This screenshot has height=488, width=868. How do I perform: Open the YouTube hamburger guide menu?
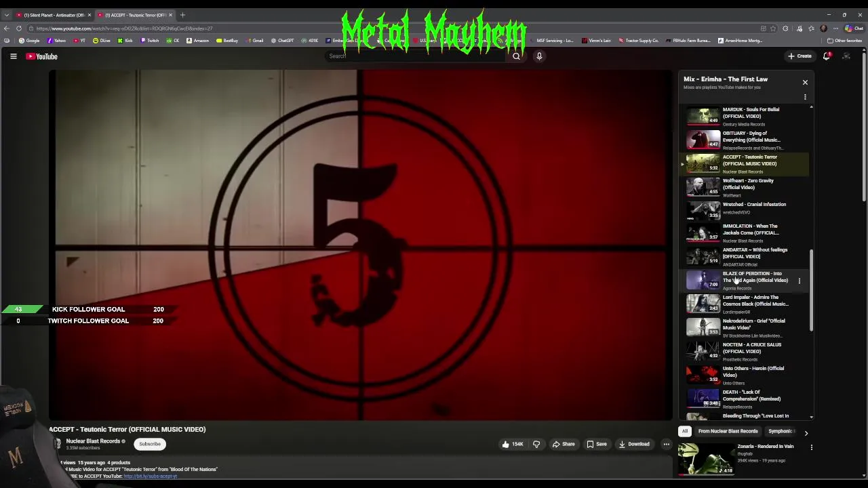[13, 56]
